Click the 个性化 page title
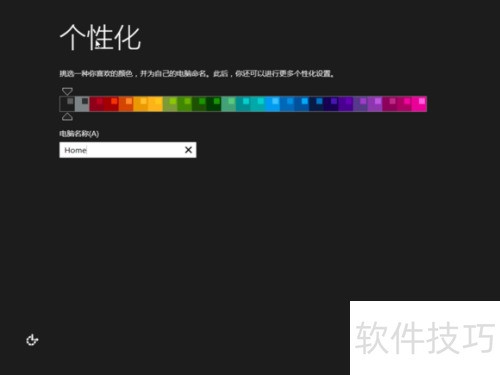Viewport: 500px width, 375px height. pyautogui.click(x=100, y=37)
